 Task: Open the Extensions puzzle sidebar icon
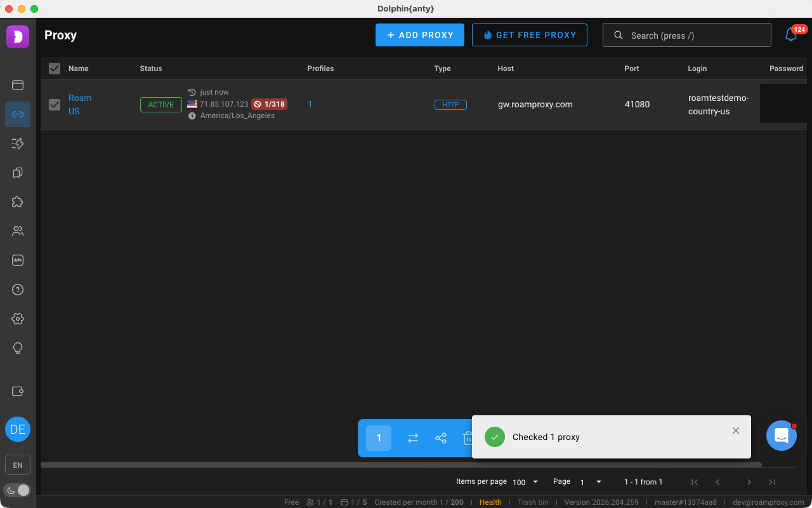(18, 202)
